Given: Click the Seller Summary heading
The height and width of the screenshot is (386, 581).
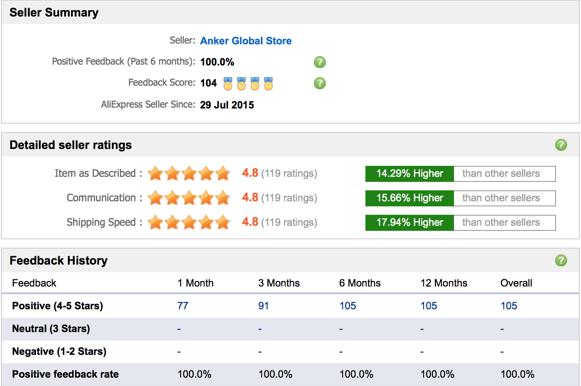Looking at the screenshot, I should point(54,13).
